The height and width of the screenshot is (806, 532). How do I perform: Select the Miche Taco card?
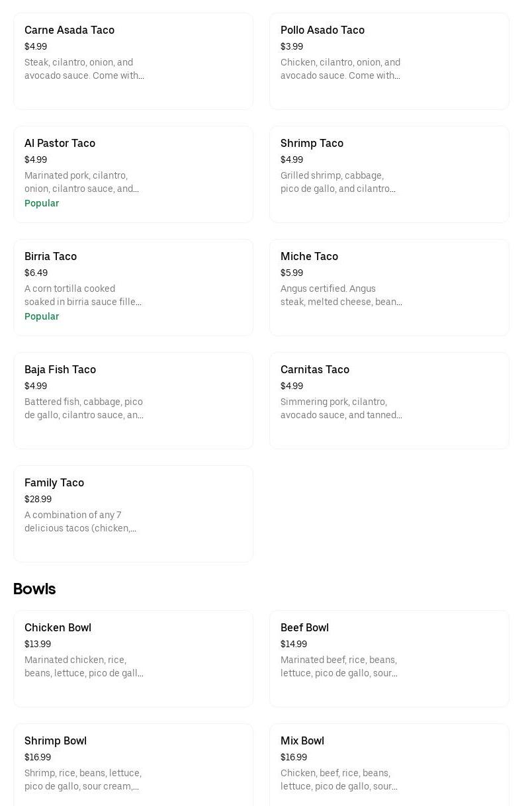pos(389,287)
